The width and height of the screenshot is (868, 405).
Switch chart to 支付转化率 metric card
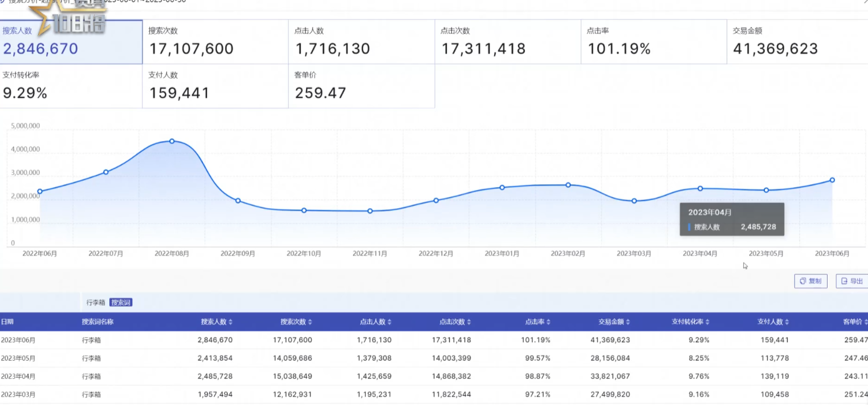71,86
